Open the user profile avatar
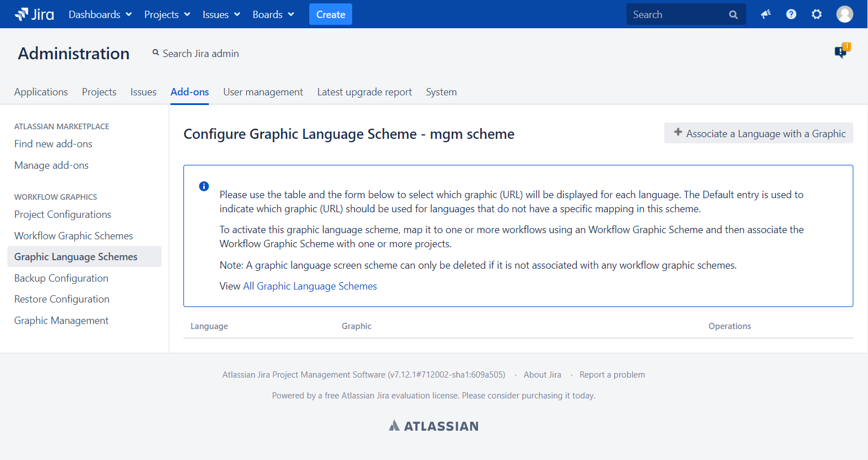Screen dimensions: 868x460 (x=844, y=14)
